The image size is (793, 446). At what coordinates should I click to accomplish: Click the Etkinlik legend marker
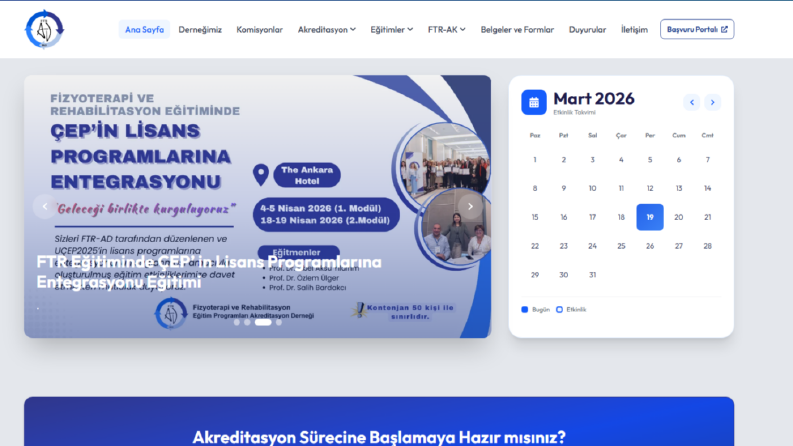(x=559, y=309)
